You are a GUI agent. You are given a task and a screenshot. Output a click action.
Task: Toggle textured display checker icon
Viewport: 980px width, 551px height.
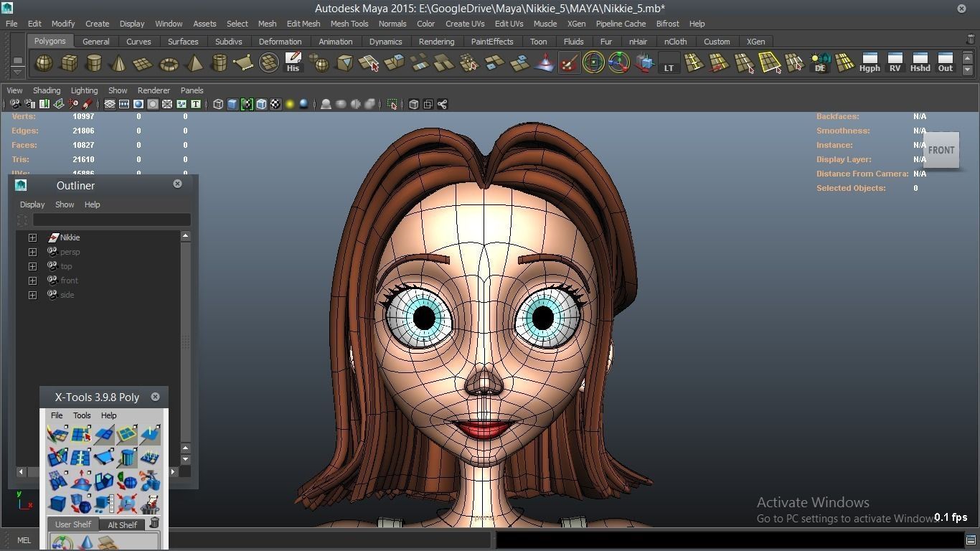(275, 104)
